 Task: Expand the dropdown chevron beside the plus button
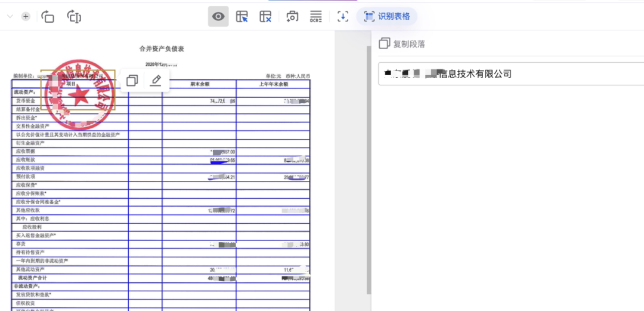(10, 17)
